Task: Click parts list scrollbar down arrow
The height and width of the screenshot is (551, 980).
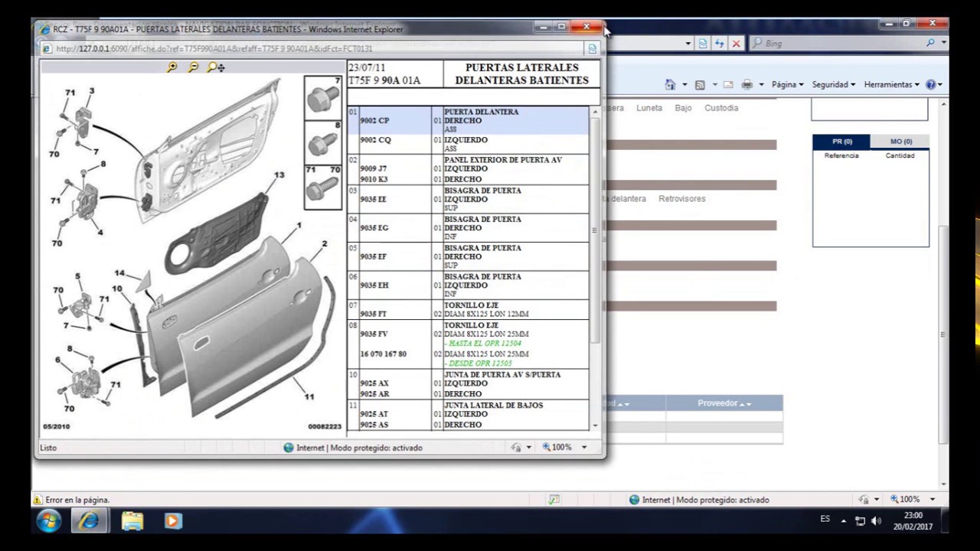Action: [x=595, y=425]
